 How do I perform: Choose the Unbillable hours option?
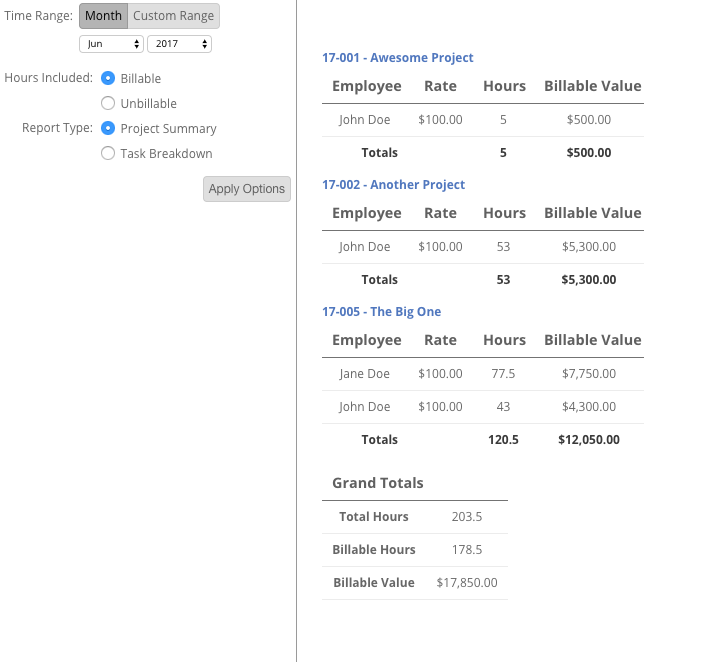tap(108, 103)
